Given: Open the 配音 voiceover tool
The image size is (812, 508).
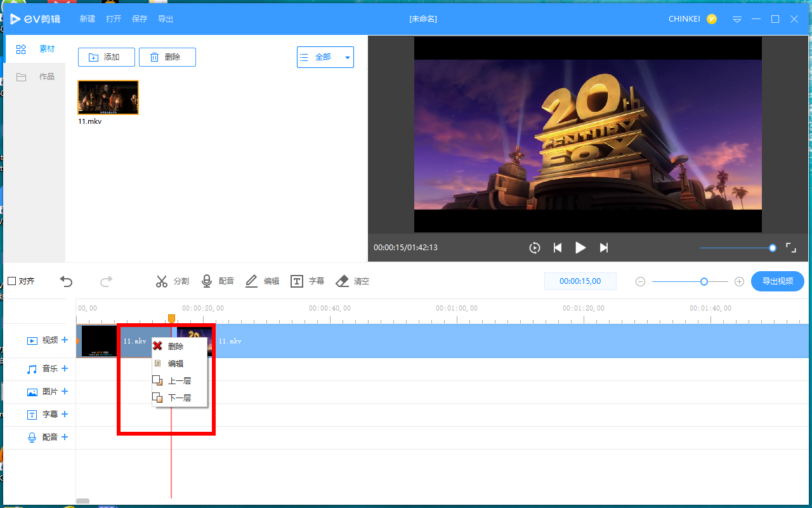Looking at the screenshot, I should [x=218, y=281].
